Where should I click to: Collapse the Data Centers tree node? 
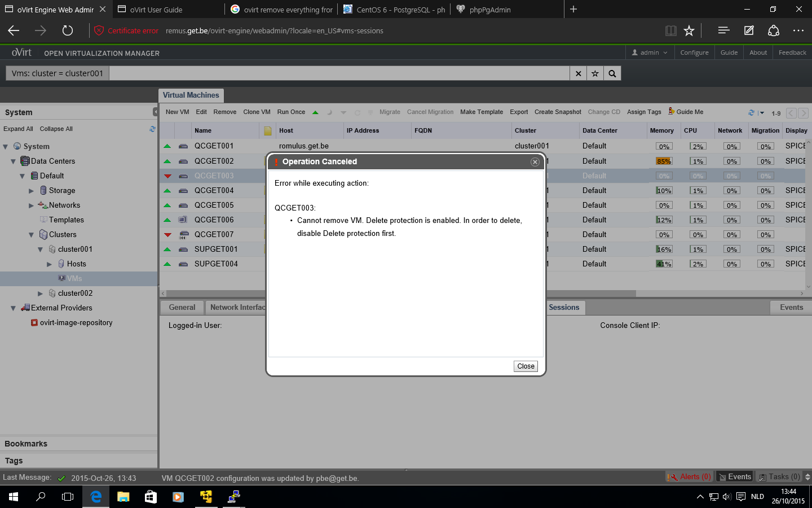[13, 161]
